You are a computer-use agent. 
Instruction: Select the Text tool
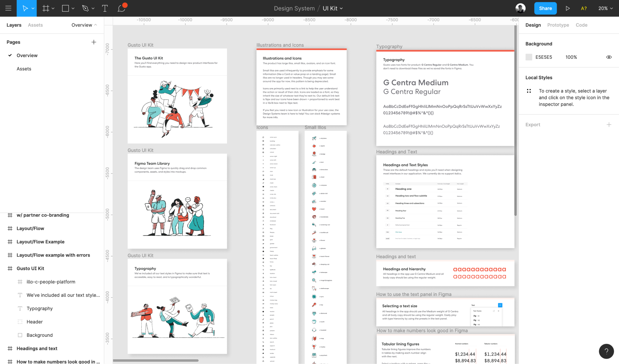point(105,8)
